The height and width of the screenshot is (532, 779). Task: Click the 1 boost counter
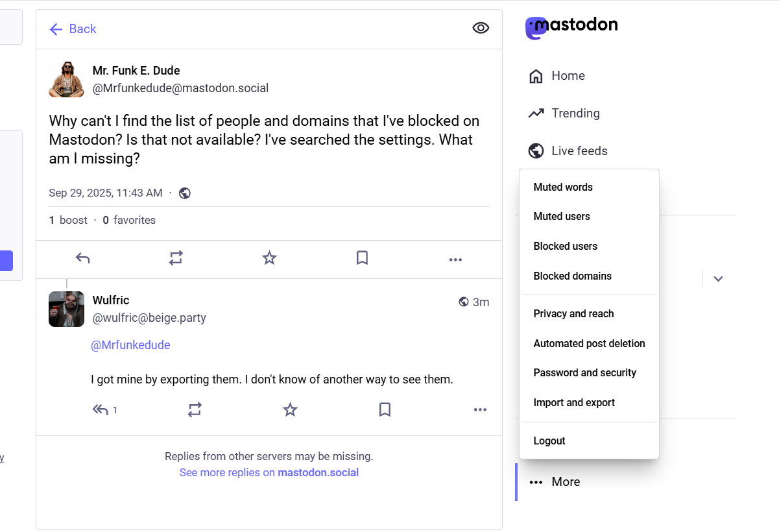point(67,220)
